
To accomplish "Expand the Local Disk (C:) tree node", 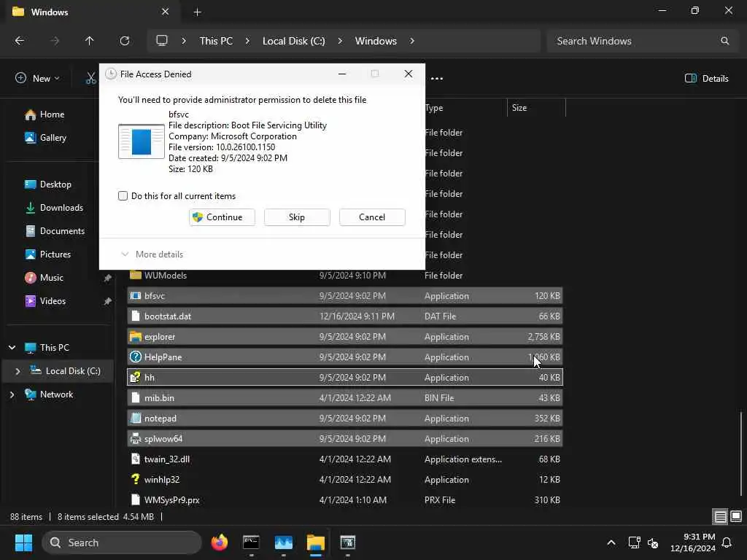I will point(18,371).
